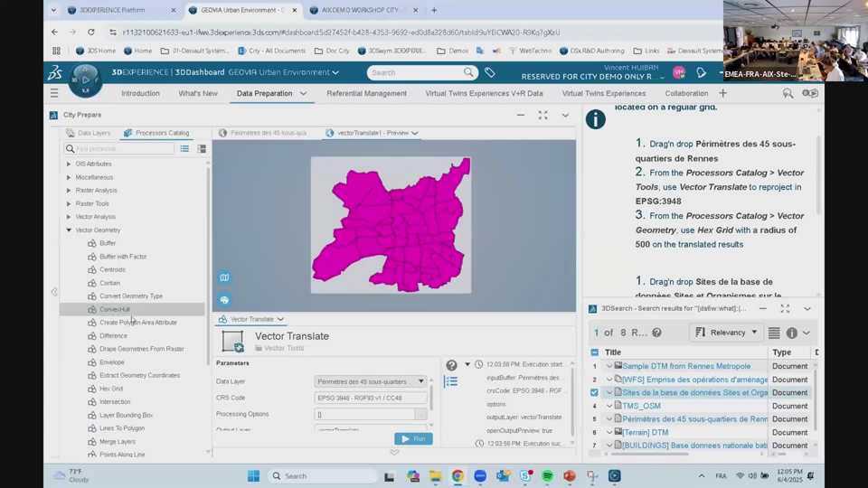Open the 3DEXPERIENCE compass icon
The image size is (868, 488).
[85, 80]
